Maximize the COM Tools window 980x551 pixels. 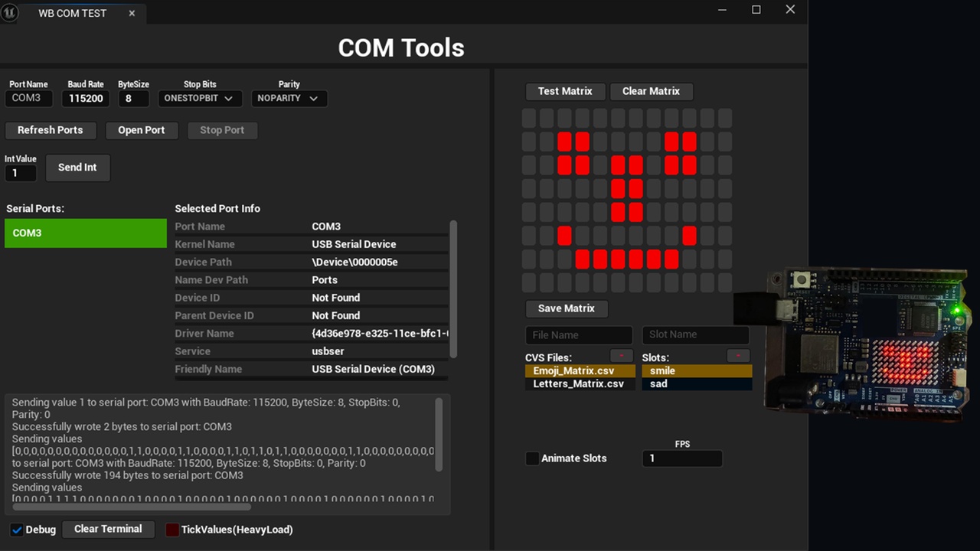(756, 10)
